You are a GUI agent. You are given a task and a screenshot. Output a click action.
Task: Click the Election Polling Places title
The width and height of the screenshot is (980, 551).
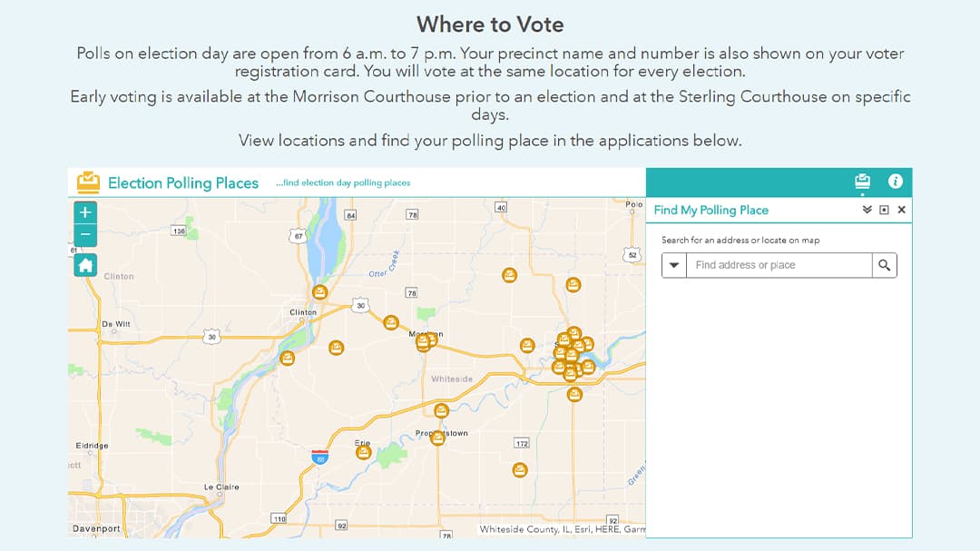183,182
